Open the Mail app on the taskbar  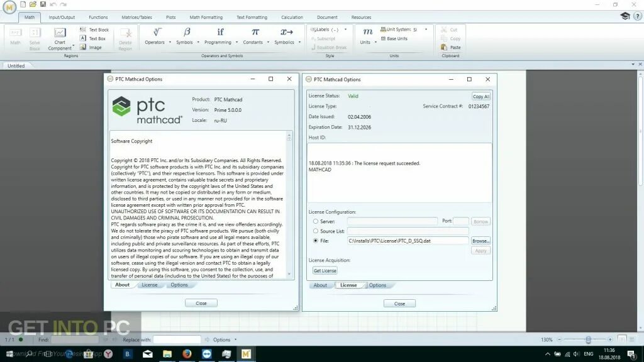(147, 354)
